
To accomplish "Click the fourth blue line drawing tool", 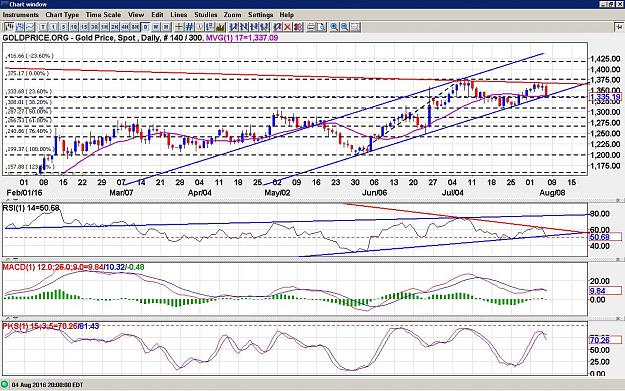I will (264, 27).
